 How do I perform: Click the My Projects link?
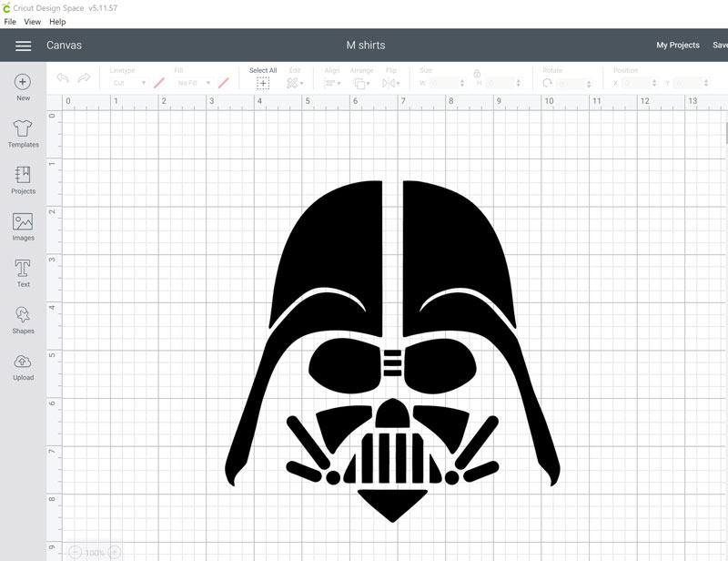pos(678,46)
